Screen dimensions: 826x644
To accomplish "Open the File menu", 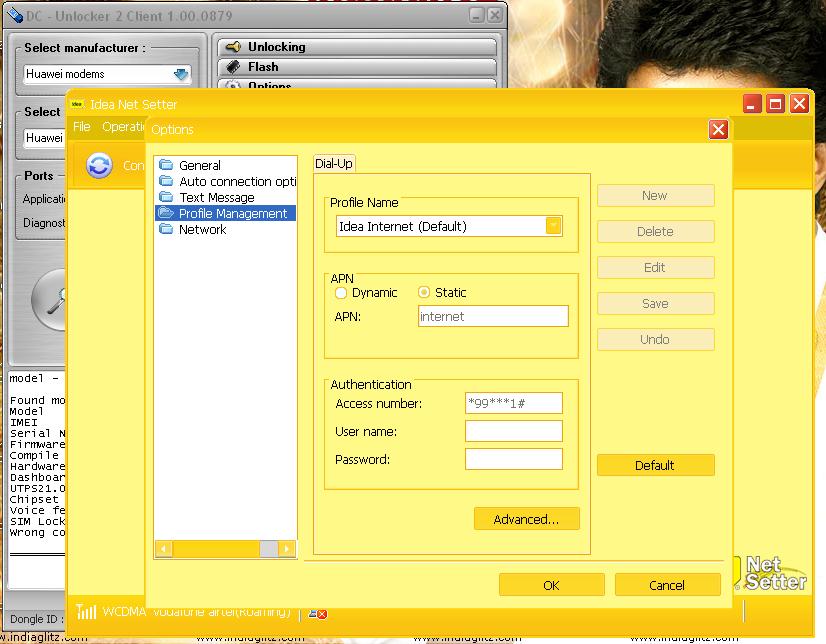I will [x=82, y=127].
